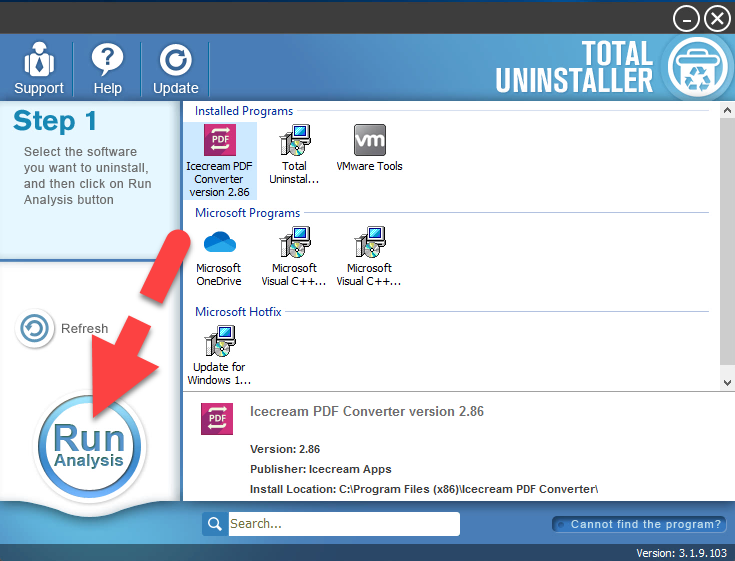The image size is (735, 561).
Task: Click the magnifier search icon
Action: pos(215,524)
